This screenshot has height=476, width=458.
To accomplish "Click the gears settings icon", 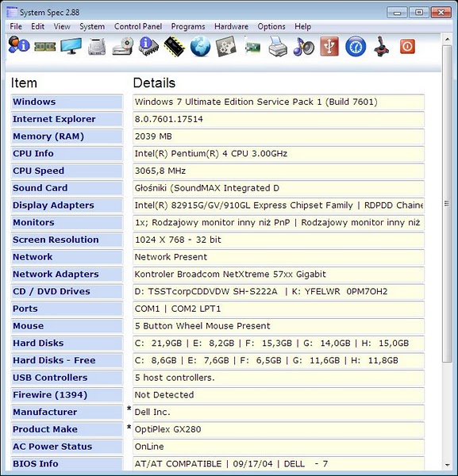I will click(x=226, y=46).
